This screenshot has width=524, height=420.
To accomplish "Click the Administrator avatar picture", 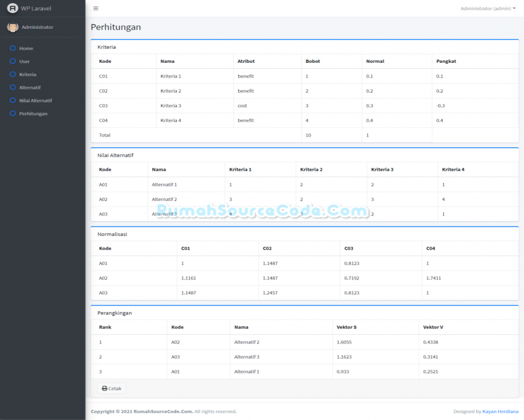I will click(12, 27).
